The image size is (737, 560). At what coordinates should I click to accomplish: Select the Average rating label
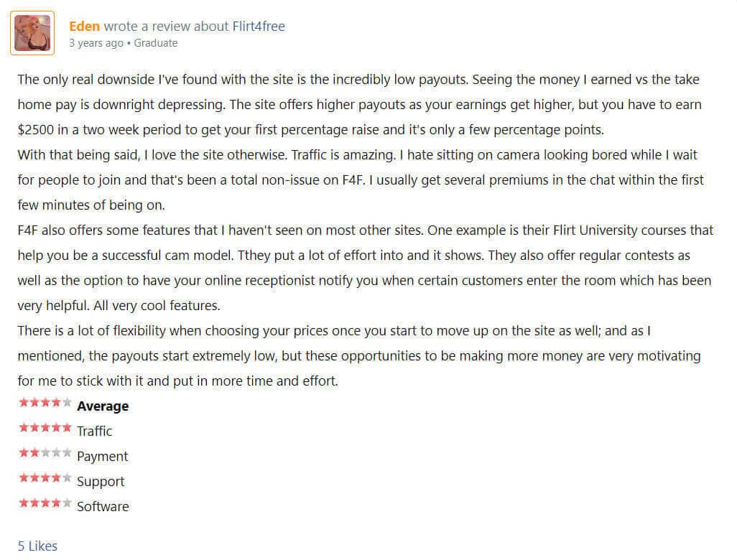click(103, 406)
